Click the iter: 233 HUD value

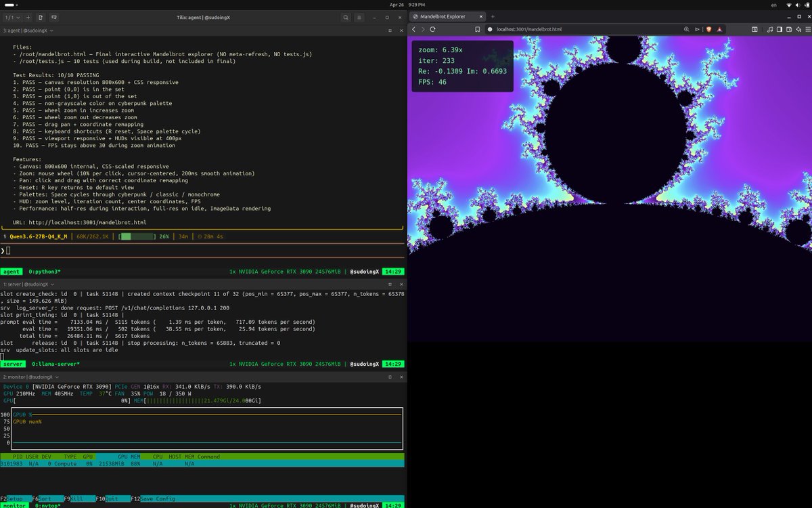pos(436,61)
